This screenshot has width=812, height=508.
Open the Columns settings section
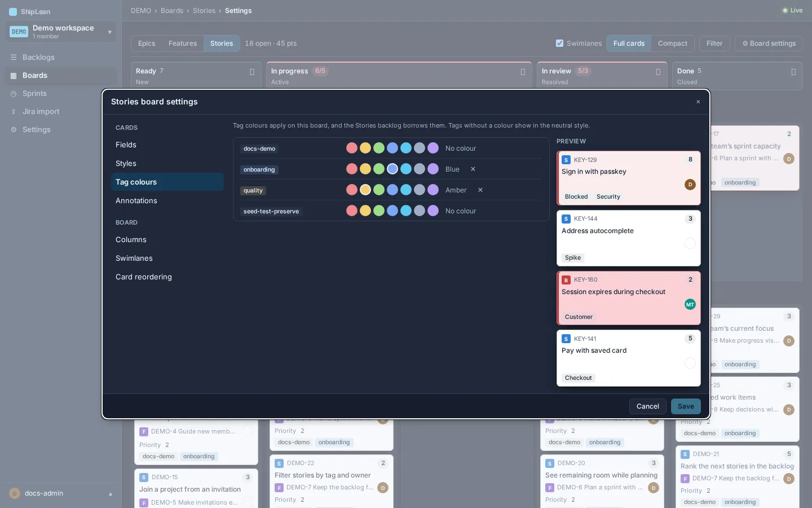(167, 240)
